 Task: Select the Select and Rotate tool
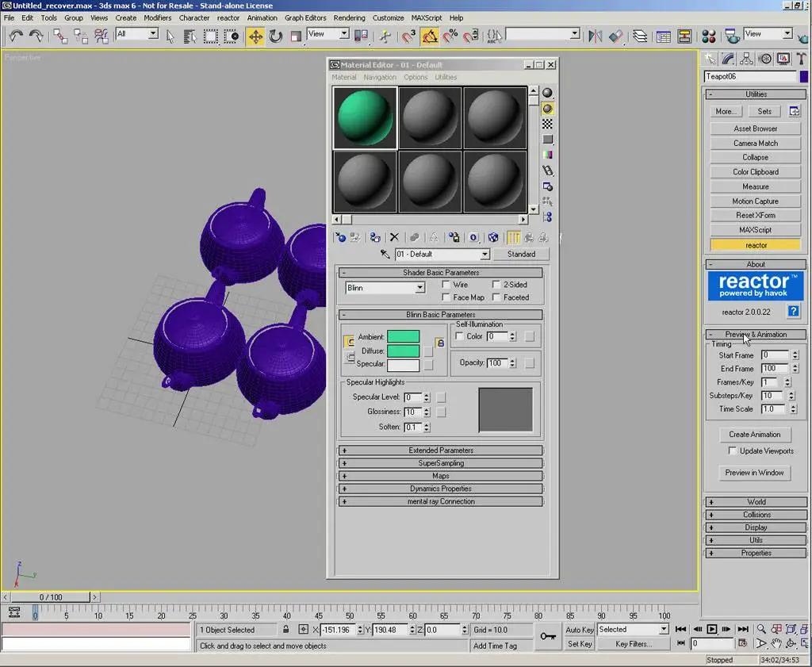click(275, 36)
